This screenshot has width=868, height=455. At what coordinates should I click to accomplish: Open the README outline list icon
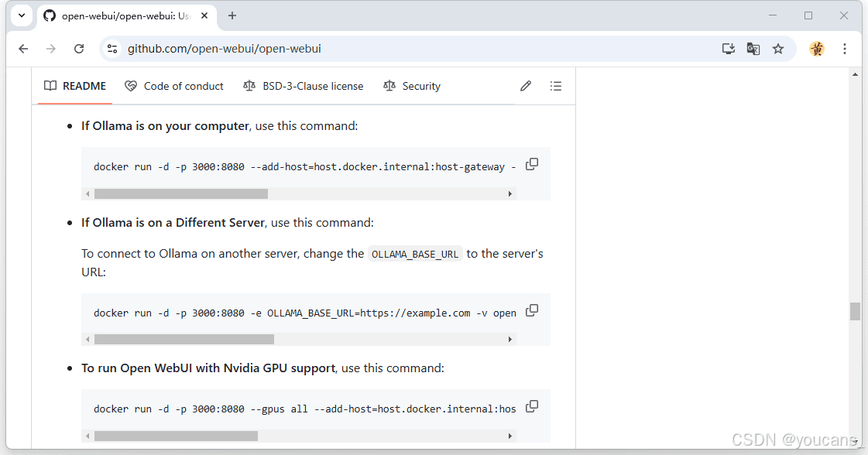click(556, 86)
